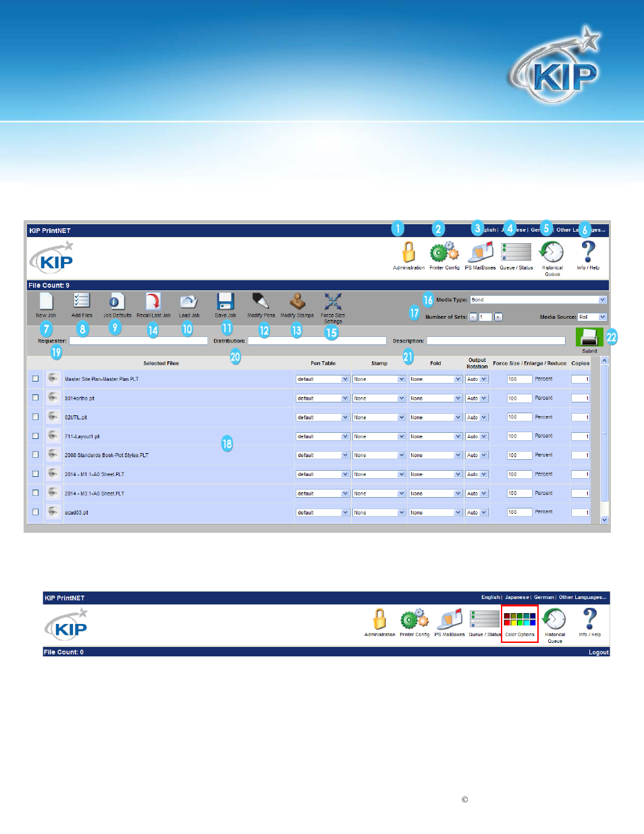The height and width of the screenshot is (834, 644).
Task: Open the Media Type dropdown showing Bond
Action: click(x=538, y=300)
